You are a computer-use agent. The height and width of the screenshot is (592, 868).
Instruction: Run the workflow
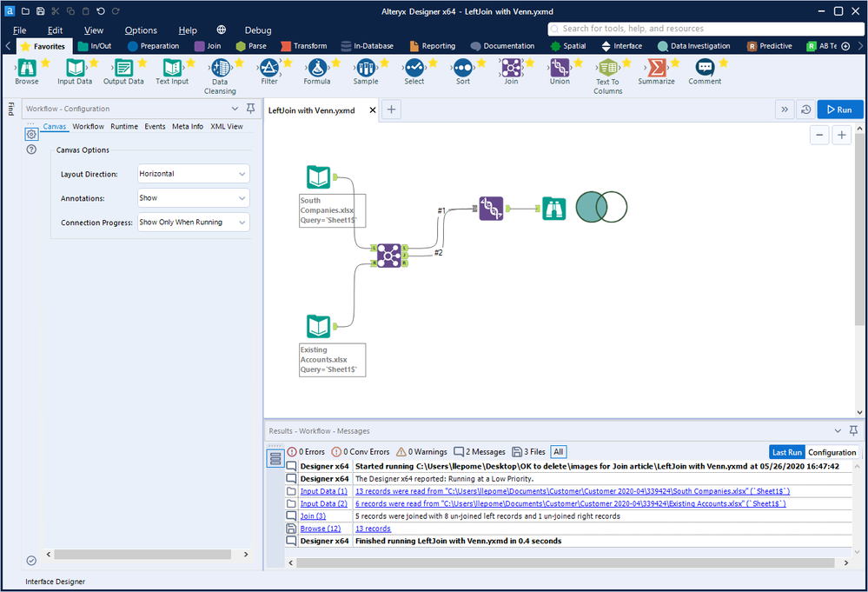pyautogui.click(x=840, y=110)
